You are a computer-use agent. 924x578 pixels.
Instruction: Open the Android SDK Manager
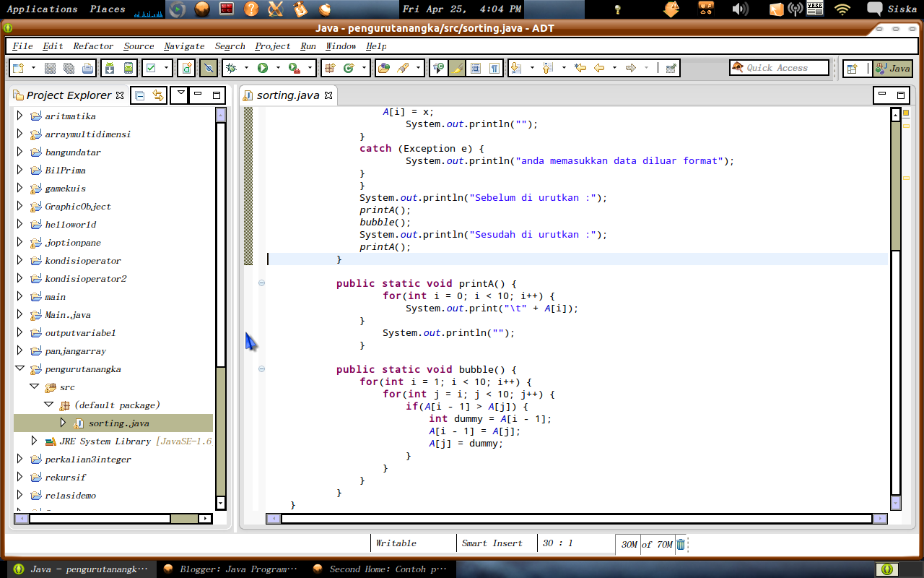(110, 67)
